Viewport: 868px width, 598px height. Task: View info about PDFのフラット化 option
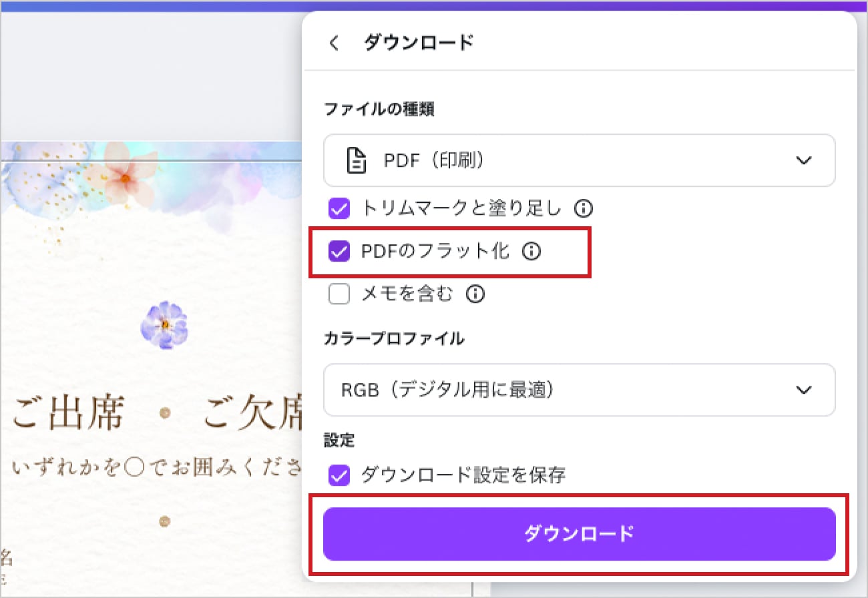point(530,252)
